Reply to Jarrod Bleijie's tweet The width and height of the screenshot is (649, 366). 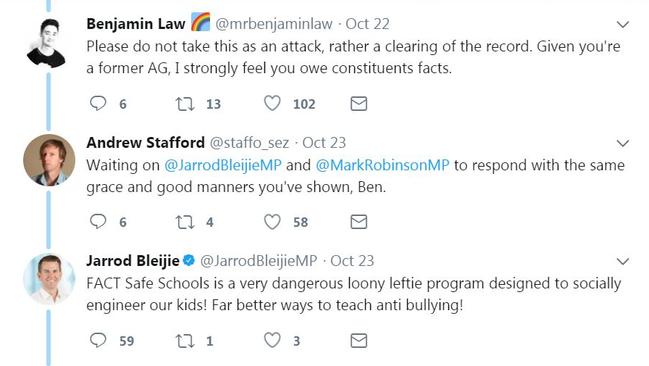point(98,340)
